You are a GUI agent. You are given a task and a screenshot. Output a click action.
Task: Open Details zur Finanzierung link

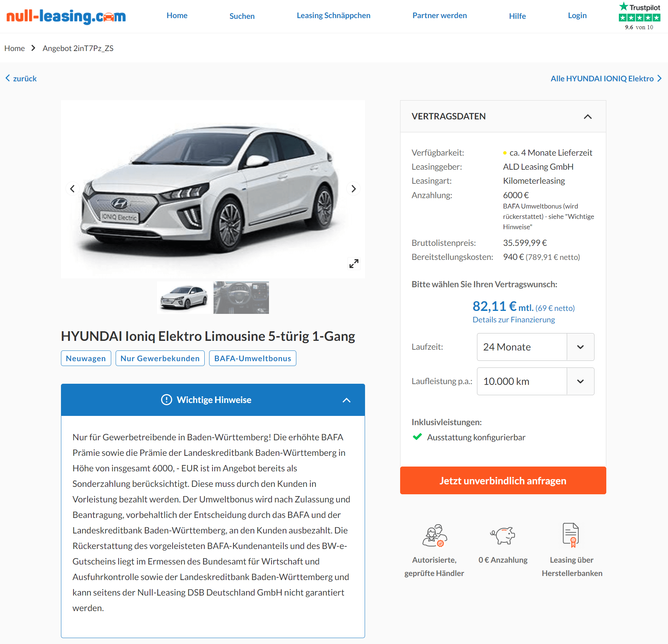tap(514, 319)
